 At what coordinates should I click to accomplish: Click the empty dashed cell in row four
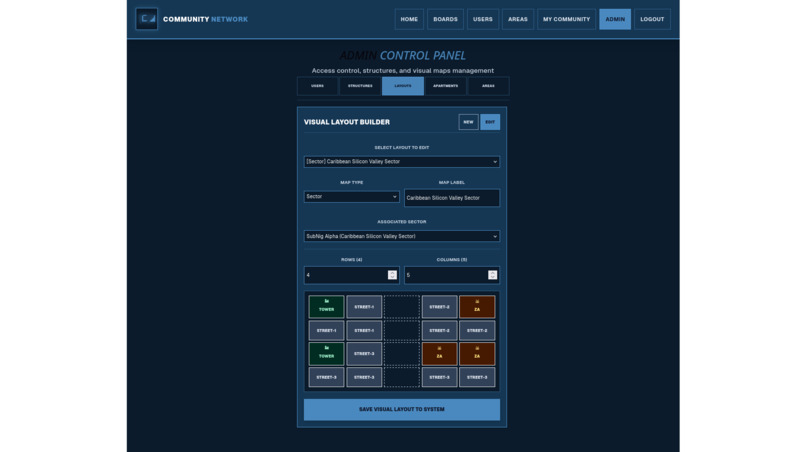[x=402, y=377]
